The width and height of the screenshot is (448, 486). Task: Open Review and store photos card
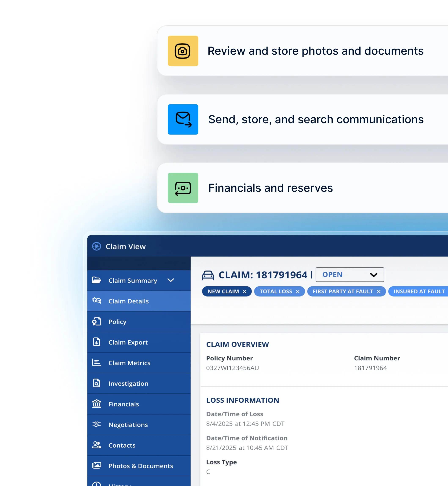(315, 51)
